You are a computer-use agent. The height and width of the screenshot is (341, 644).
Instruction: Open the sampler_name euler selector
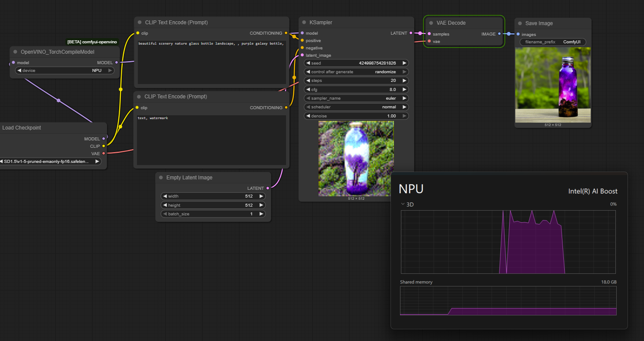[356, 98]
